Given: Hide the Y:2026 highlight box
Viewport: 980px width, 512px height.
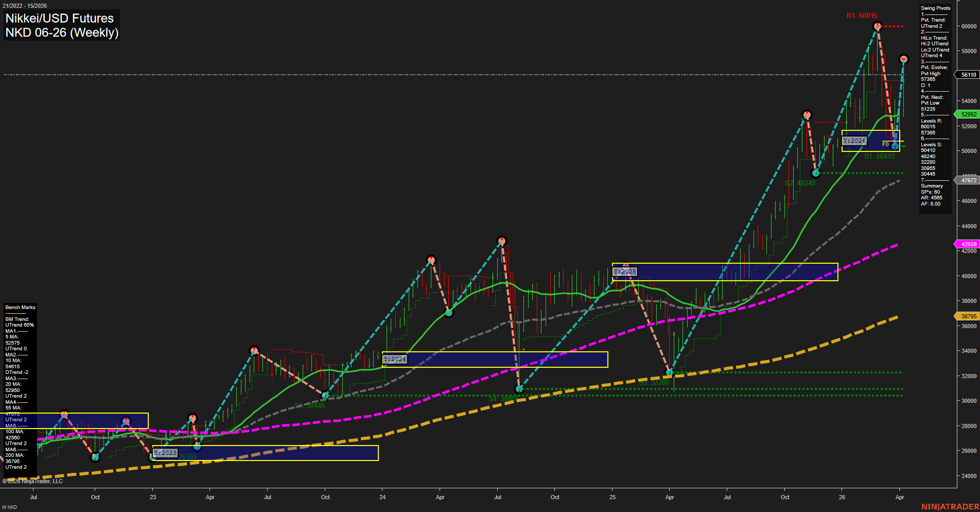Looking at the screenshot, I should click(854, 140).
